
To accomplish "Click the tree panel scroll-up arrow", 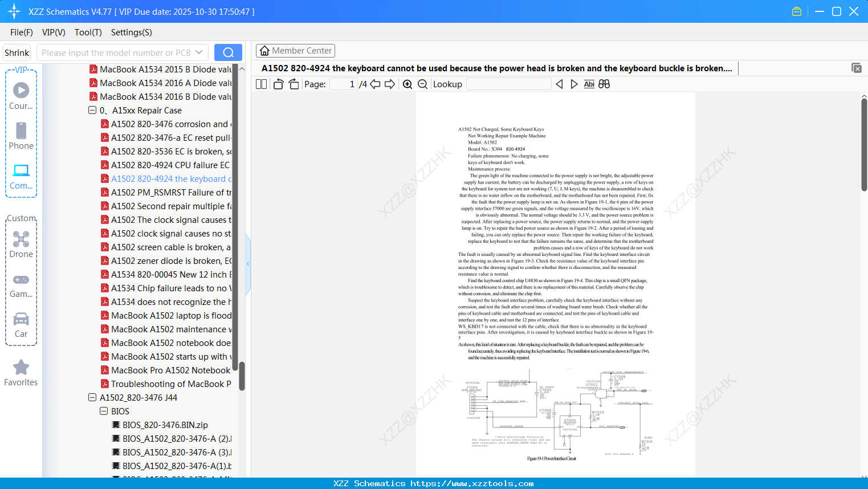I will 242,68.
